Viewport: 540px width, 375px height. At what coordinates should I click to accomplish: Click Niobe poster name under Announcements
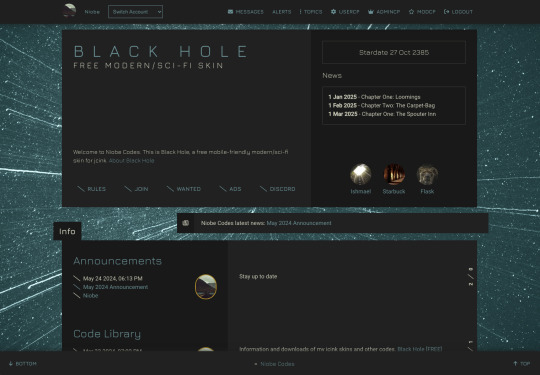pyautogui.click(x=90, y=296)
